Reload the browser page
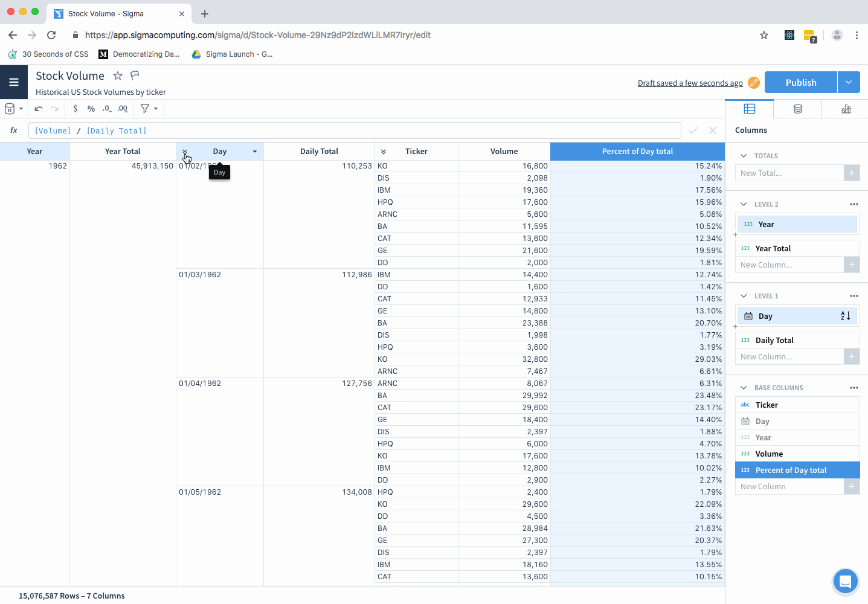 point(51,35)
